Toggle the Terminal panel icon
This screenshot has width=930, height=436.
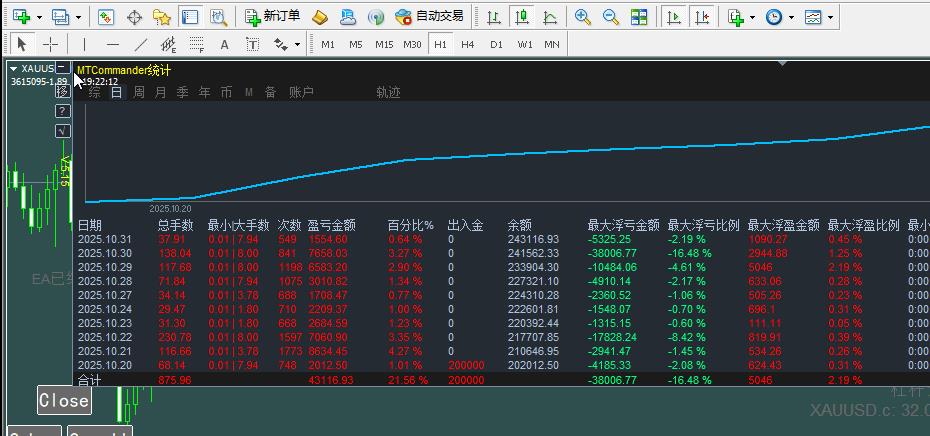coord(190,17)
